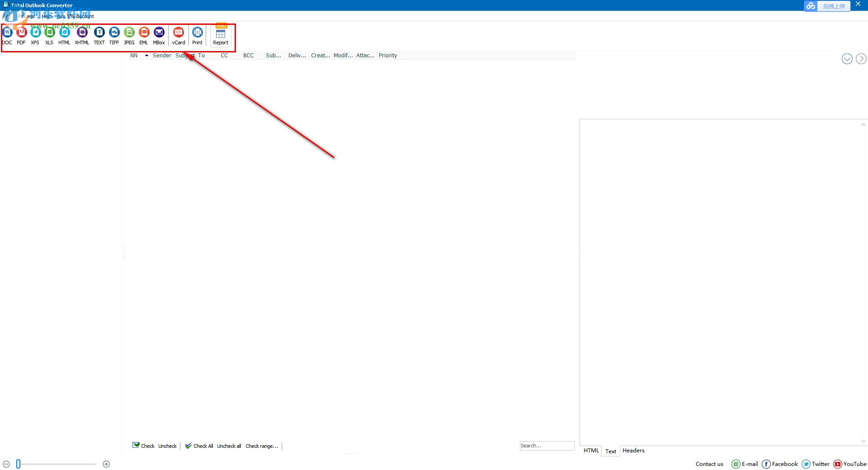This screenshot has width=868, height=470.
Task: Click the MBox conversion icon
Action: (x=159, y=35)
